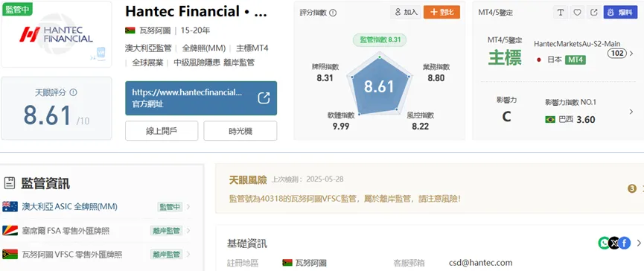Click the Brazil flag icon
This screenshot has width=644, height=271.
click(x=550, y=119)
